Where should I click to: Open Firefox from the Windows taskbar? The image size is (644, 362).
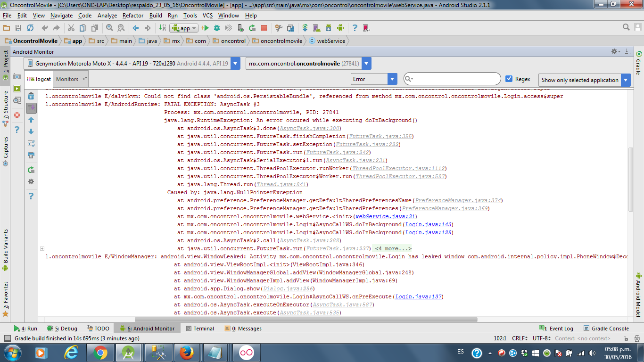pos(186,352)
